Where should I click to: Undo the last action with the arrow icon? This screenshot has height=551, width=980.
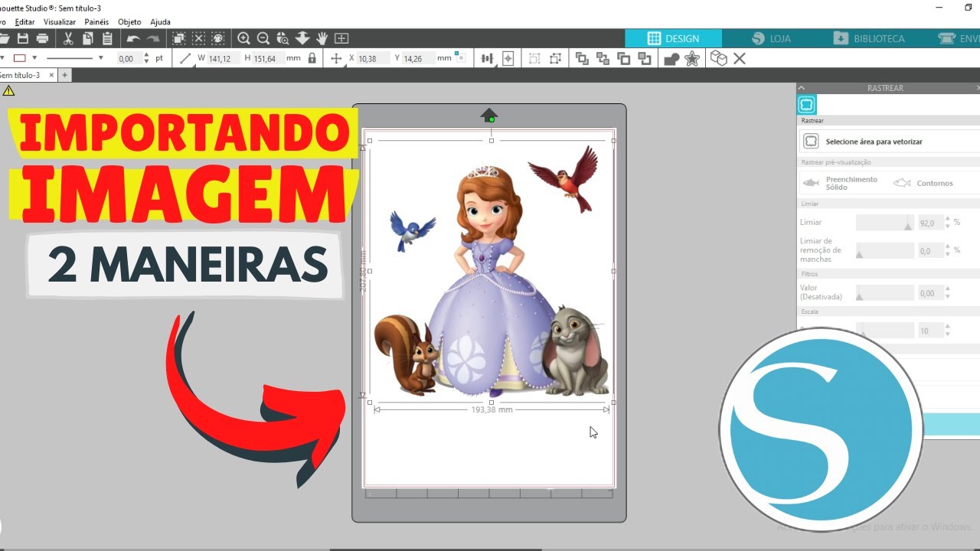click(x=133, y=38)
